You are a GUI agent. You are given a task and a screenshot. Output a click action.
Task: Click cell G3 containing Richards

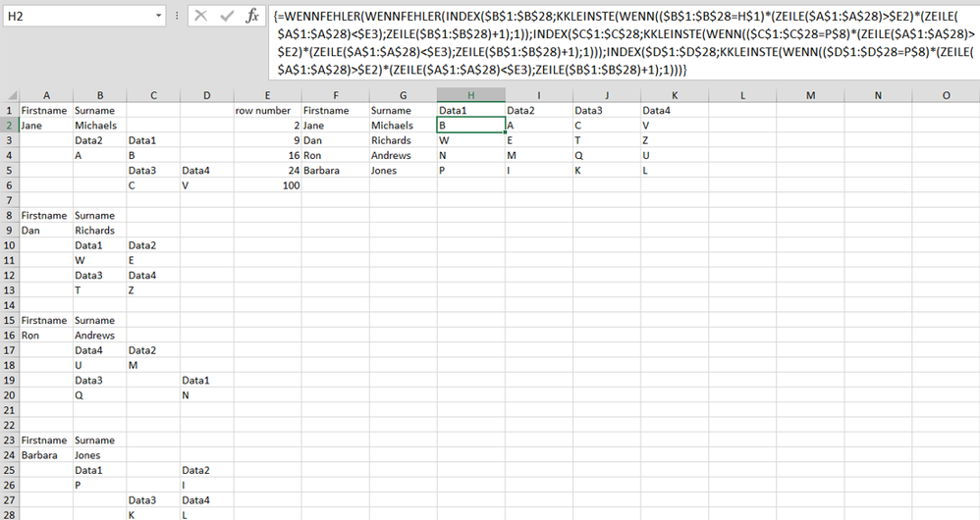[x=404, y=140]
